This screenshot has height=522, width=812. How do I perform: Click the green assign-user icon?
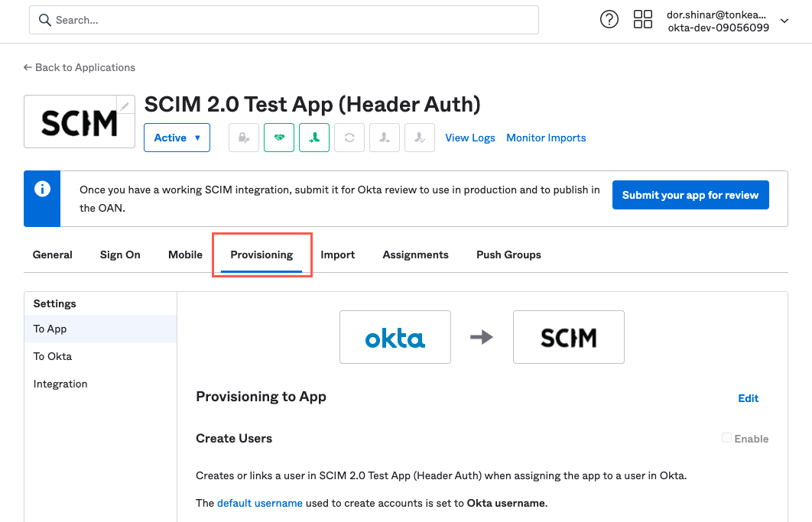point(314,138)
